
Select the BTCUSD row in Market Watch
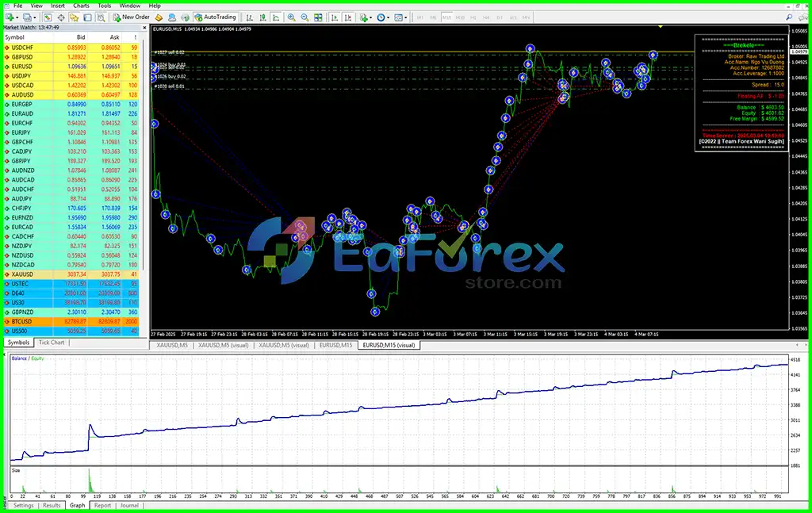(71, 321)
